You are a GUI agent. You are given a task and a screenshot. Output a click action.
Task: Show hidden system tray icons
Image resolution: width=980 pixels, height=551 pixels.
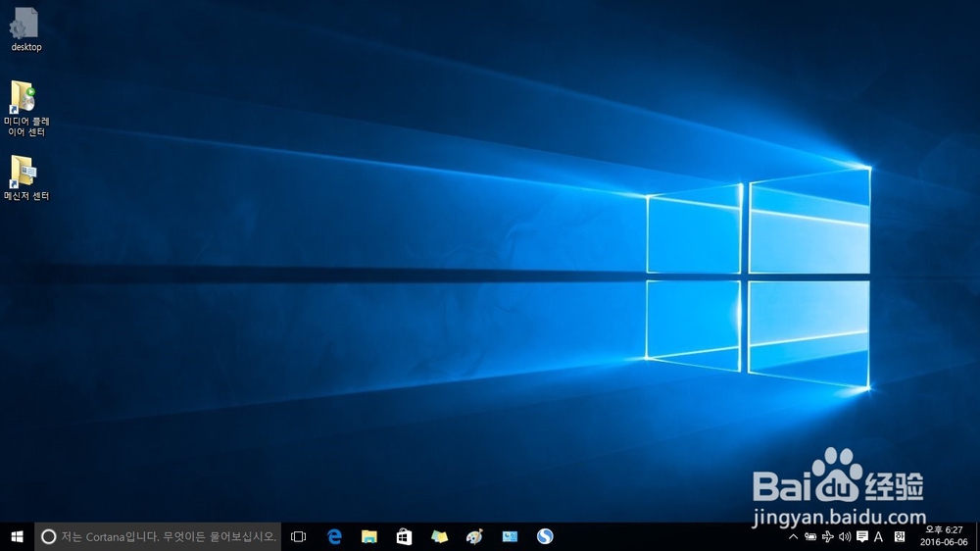click(793, 536)
